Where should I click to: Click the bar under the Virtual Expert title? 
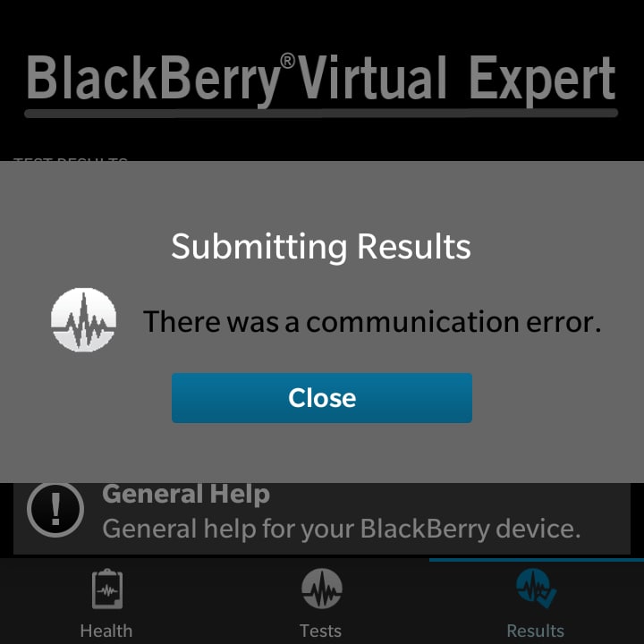321,114
